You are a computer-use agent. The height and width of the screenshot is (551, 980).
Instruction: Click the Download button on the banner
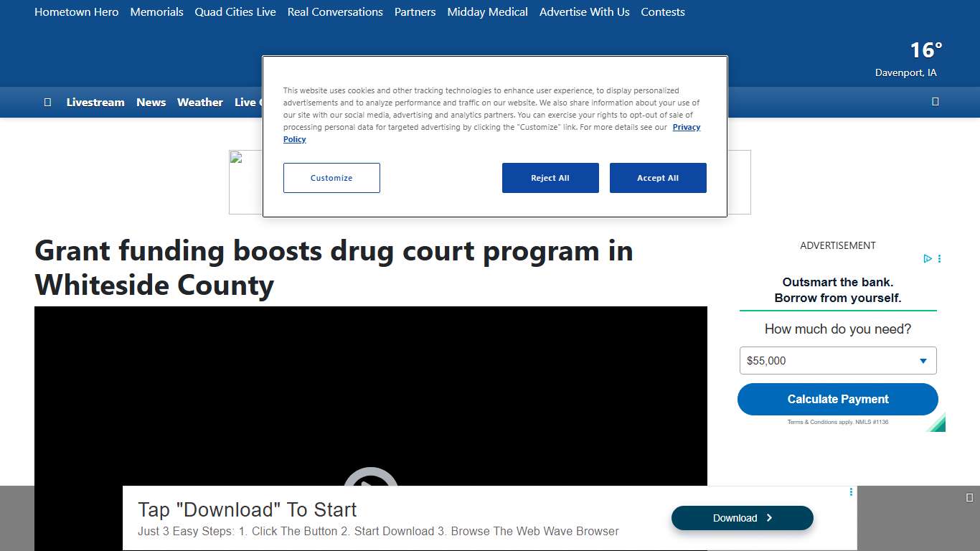pyautogui.click(x=742, y=517)
